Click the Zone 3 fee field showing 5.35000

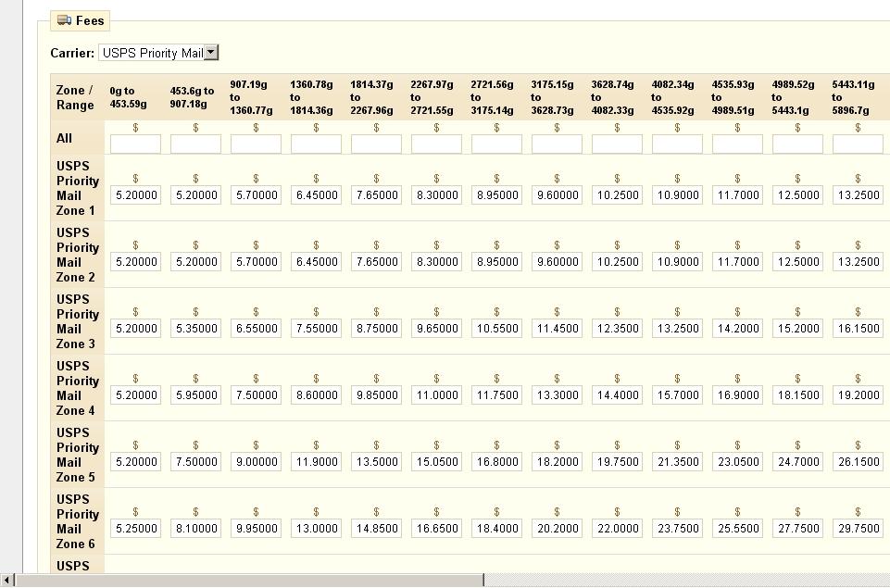195,329
